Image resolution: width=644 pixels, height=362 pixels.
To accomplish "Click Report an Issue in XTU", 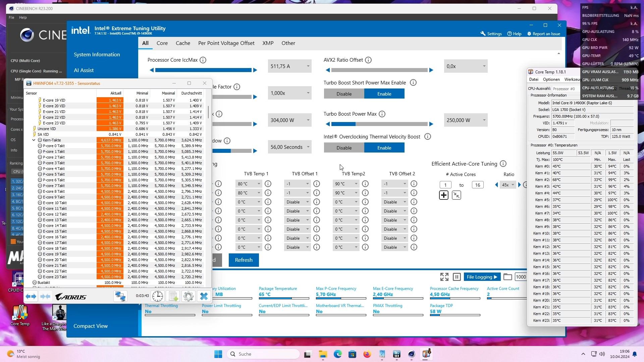I will 544,34.
